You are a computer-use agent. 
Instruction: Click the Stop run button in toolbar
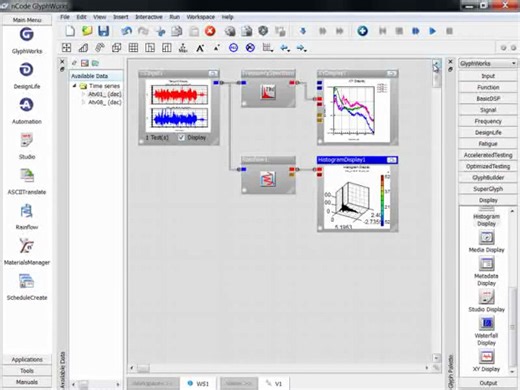449,31
